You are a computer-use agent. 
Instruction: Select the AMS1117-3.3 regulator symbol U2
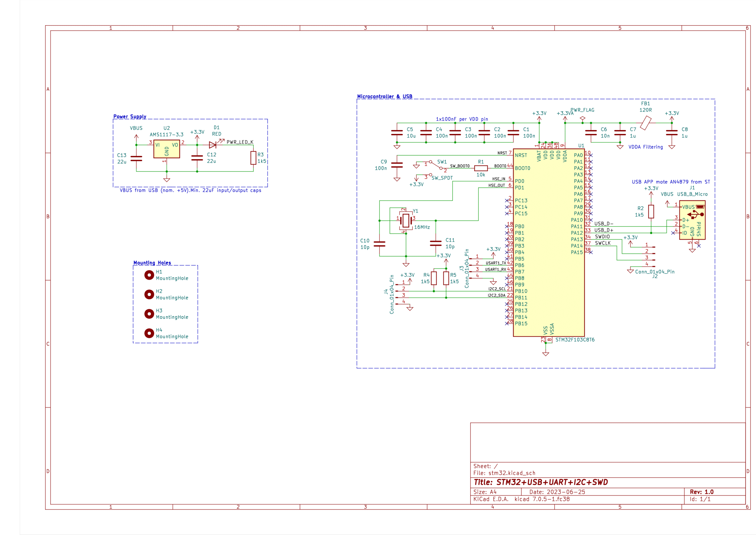(x=166, y=149)
